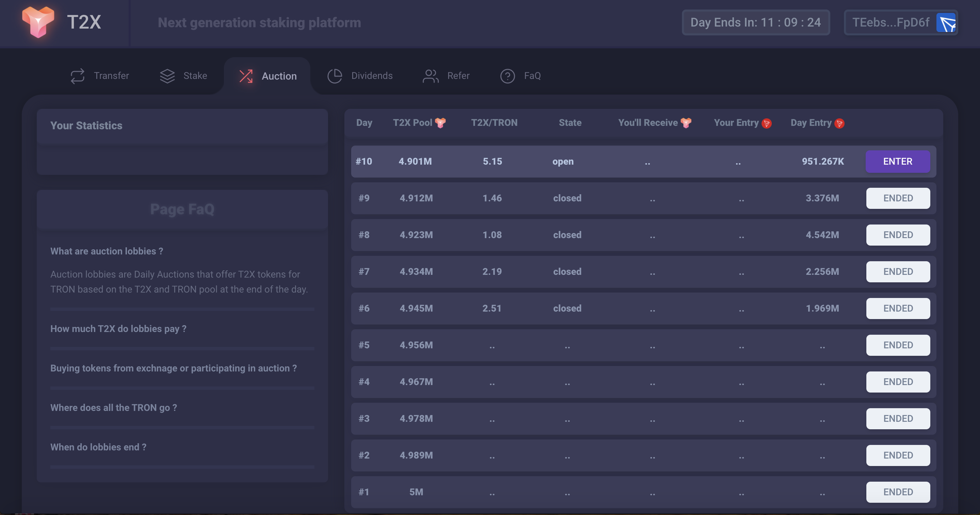980x515 pixels.
Task: Click the 1.969M day entry value
Action: [822, 309]
